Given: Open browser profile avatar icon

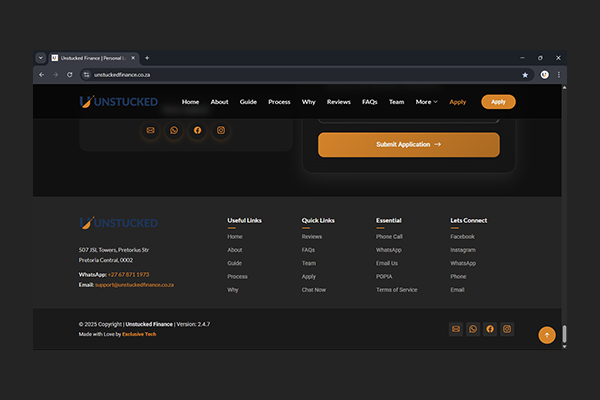Looking at the screenshot, I should (x=545, y=75).
